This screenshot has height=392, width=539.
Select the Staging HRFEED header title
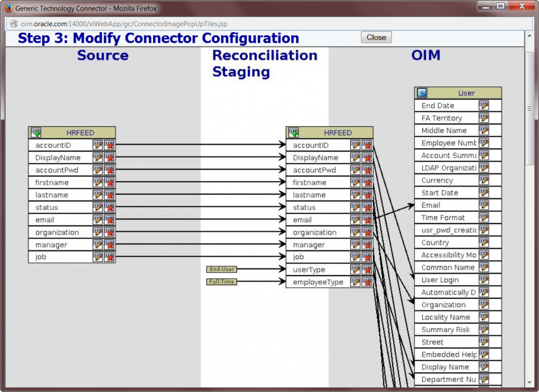point(337,133)
